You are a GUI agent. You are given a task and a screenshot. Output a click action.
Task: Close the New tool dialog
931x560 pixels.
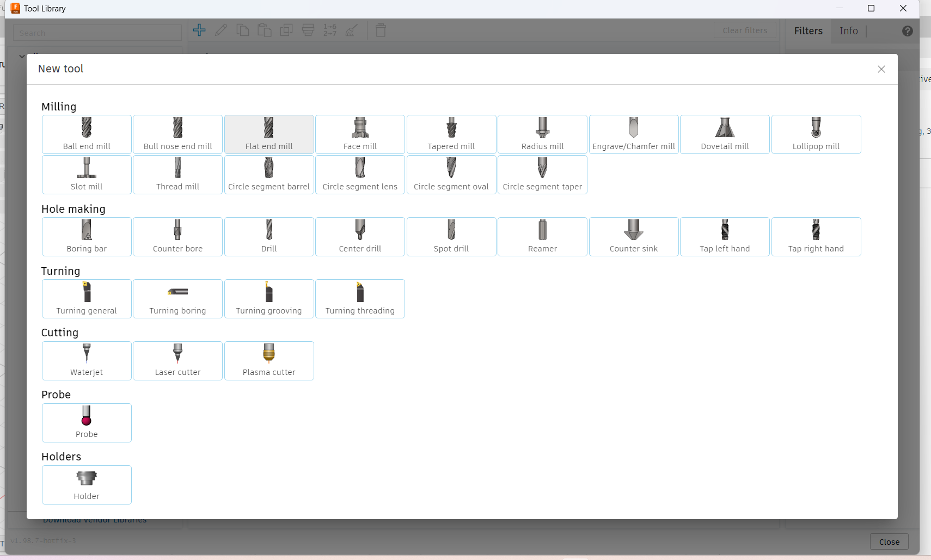(881, 69)
